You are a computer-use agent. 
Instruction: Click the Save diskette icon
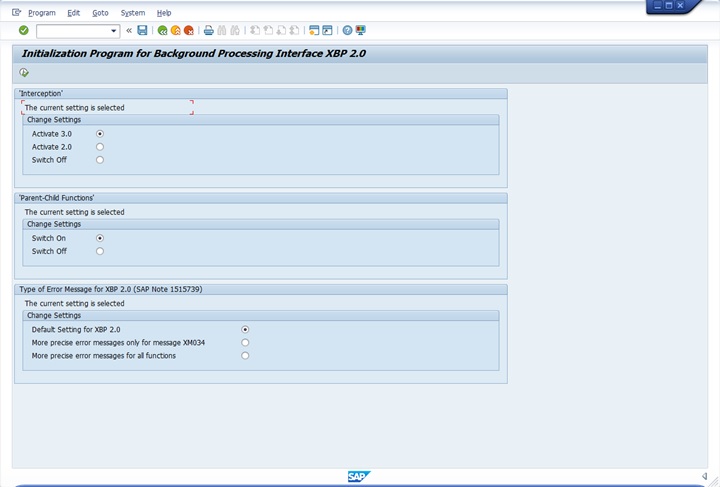(x=142, y=30)
